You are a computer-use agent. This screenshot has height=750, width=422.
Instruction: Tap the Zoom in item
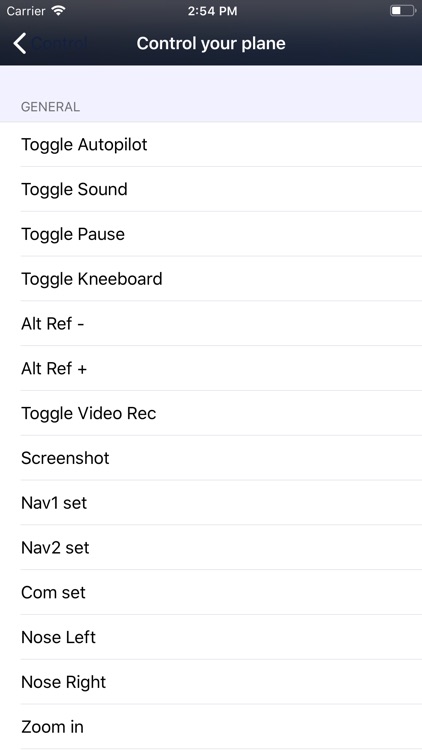tap(211, 727)
